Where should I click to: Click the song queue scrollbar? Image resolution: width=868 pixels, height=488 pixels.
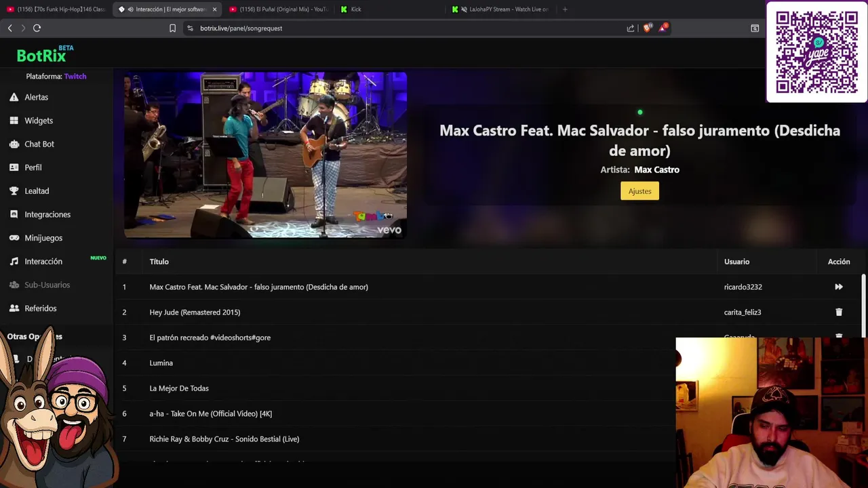(863, 305)
